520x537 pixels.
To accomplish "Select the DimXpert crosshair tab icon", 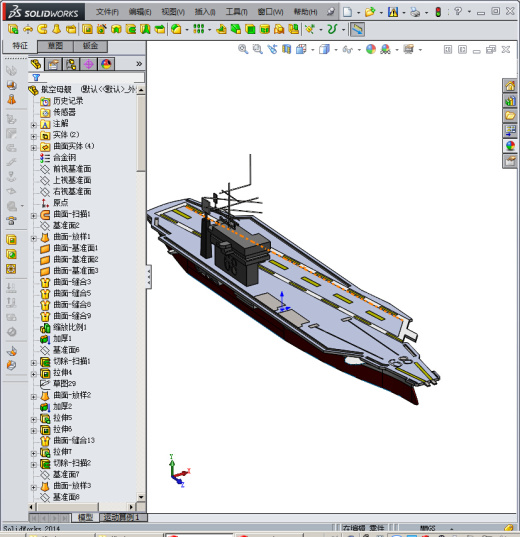I will [x=88, y=64].
